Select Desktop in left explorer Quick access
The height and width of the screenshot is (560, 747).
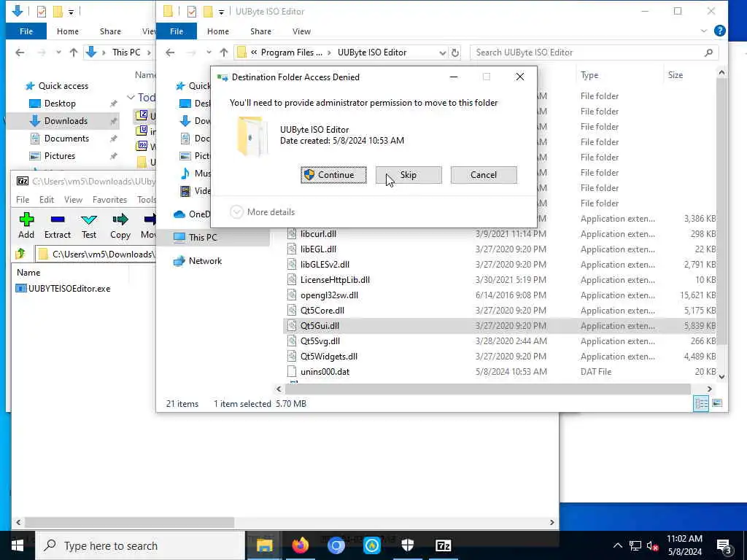60,104
